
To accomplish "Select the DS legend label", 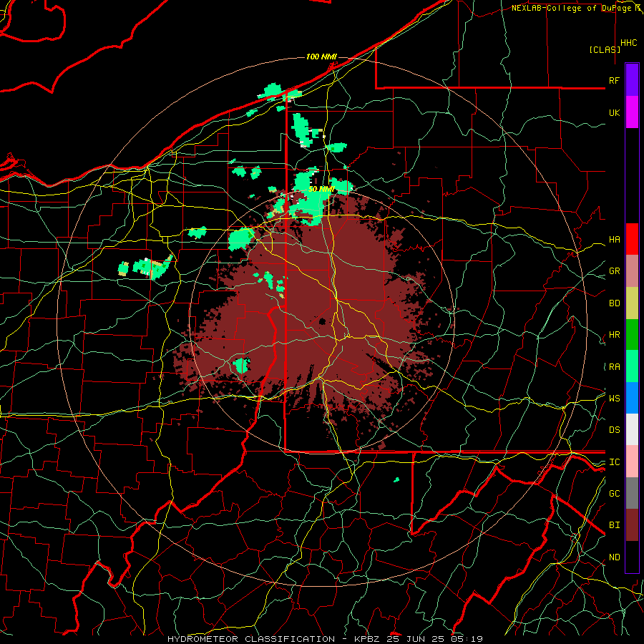I will (x=615, y=429).
